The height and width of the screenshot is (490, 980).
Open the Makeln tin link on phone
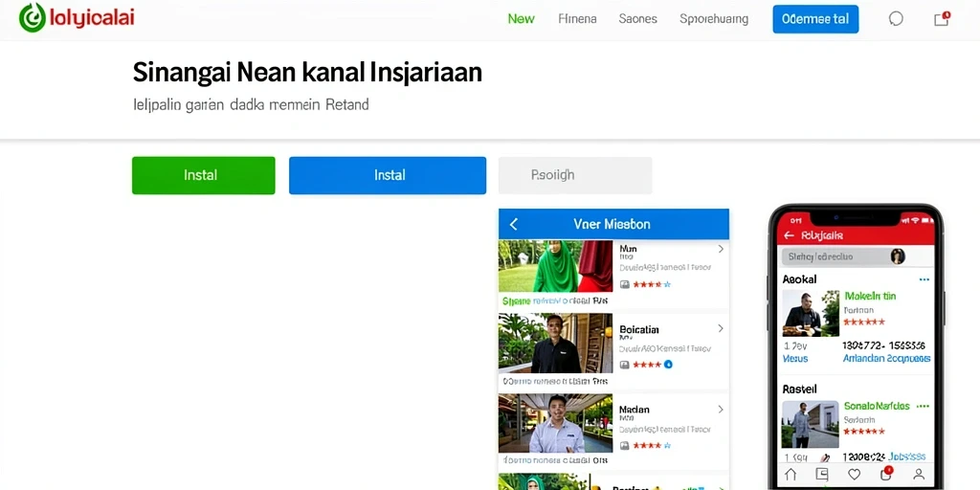(870, 296)
